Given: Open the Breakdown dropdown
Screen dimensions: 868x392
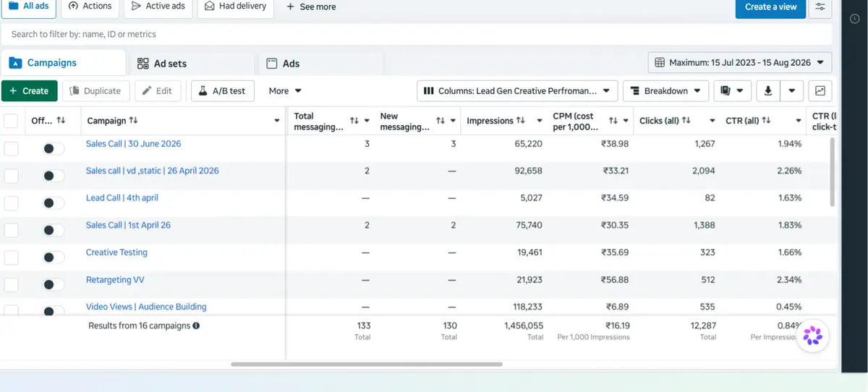Looking at the screenshot, I should (x=665, y=90).
